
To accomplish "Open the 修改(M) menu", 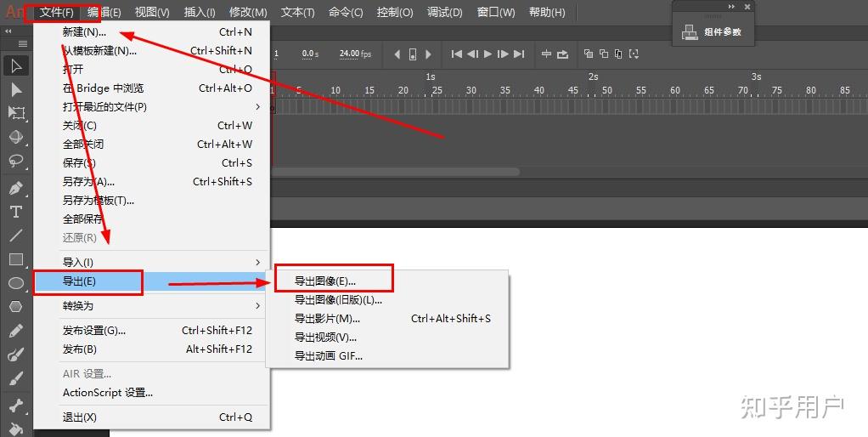I will [x=248, y=12].
